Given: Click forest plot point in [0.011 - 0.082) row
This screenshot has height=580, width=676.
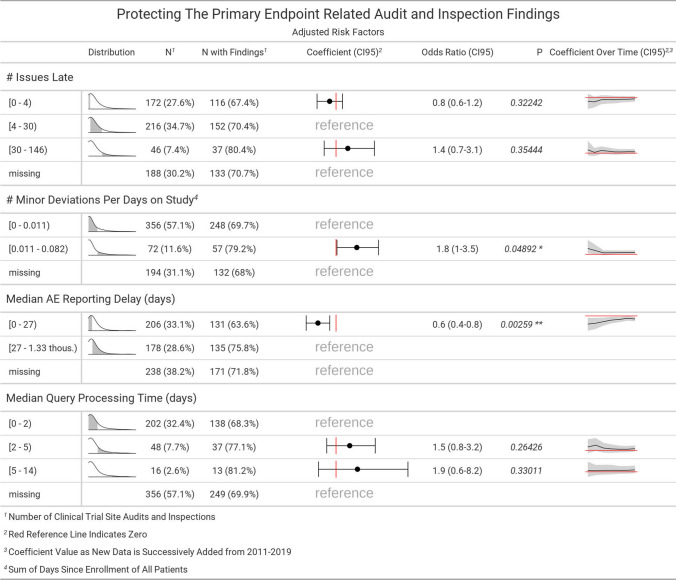Looking at the screenshot, I should click(356, 246).
